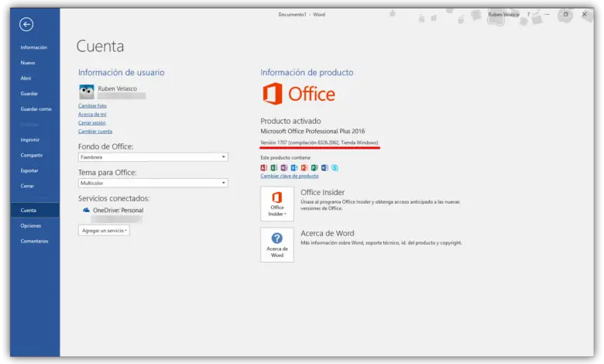Click the Office Insider heading text
The image size is (604, 364).
tap(322, 192)
